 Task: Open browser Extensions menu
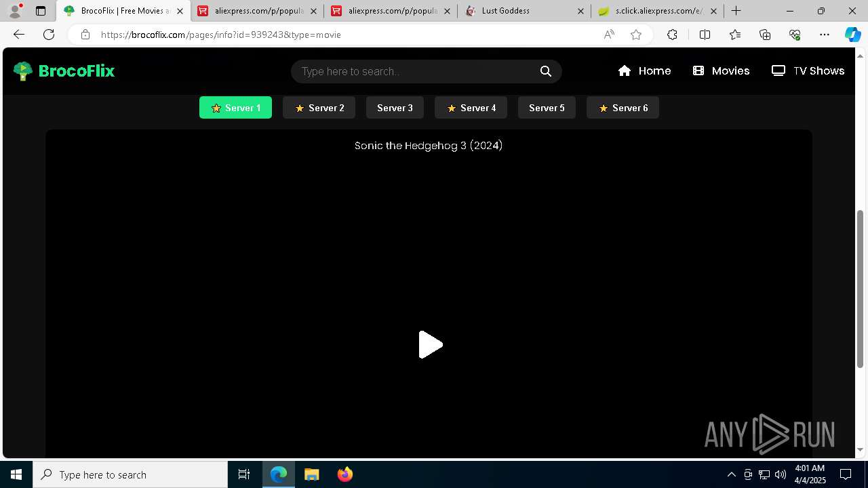pos(672,35)
